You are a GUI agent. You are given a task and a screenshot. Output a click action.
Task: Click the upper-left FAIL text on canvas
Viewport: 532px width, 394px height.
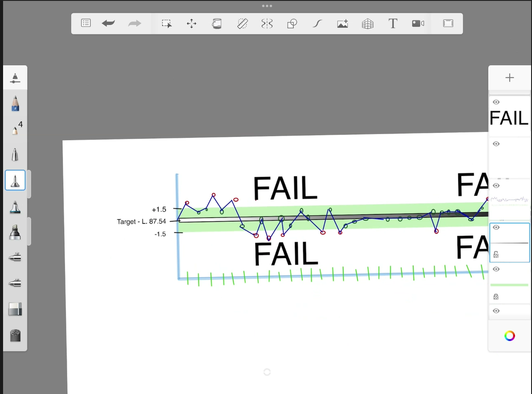285,188
